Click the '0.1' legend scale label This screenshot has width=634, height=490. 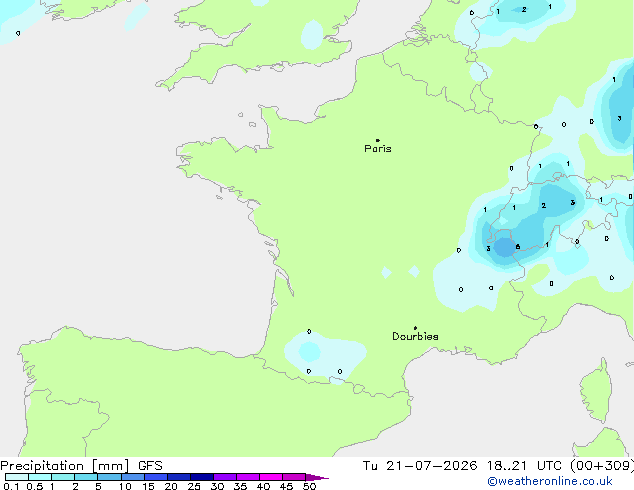pyautogui.click(x=11, y=486)
